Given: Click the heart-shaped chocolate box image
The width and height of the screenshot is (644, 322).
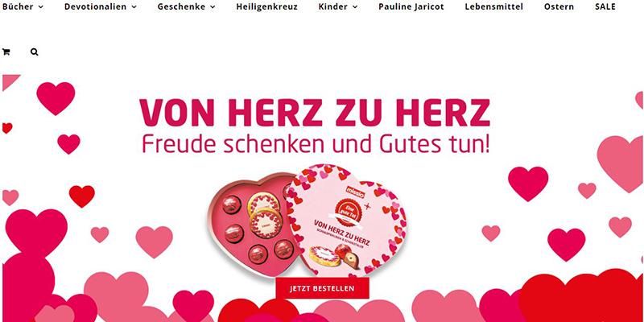Looking at the screenshot, I should pos(306,221).
